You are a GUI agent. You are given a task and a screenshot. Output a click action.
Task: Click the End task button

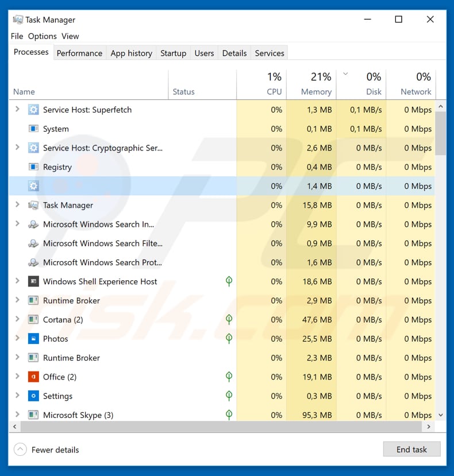click(411, 449)
